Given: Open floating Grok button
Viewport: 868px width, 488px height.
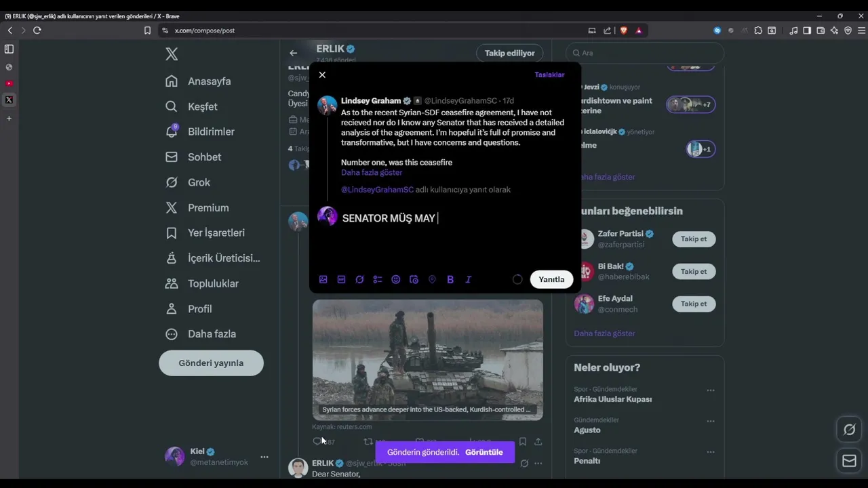Looking at the screenshot, I should (849, 430).
